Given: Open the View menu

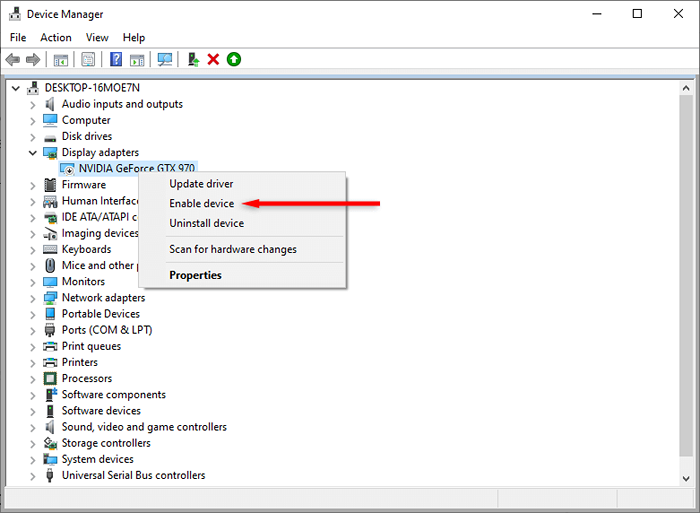Looking at the screenshot, I should coord(97,38).
